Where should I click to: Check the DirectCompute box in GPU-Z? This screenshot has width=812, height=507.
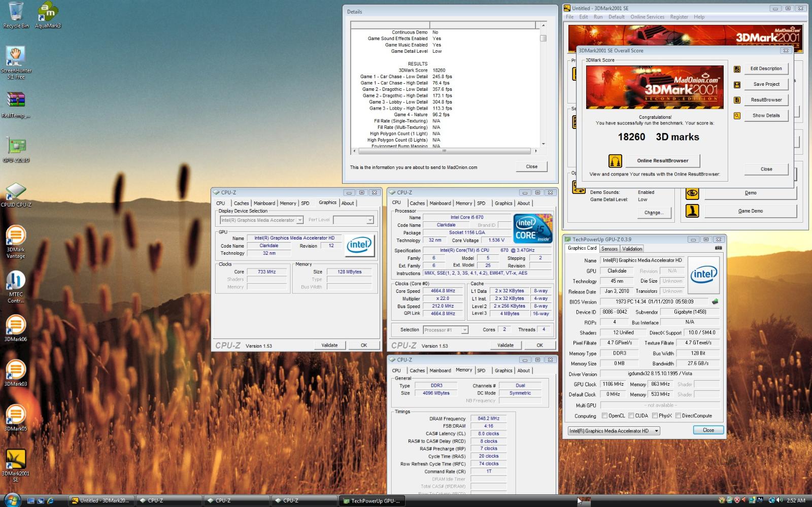click(678, 416)
